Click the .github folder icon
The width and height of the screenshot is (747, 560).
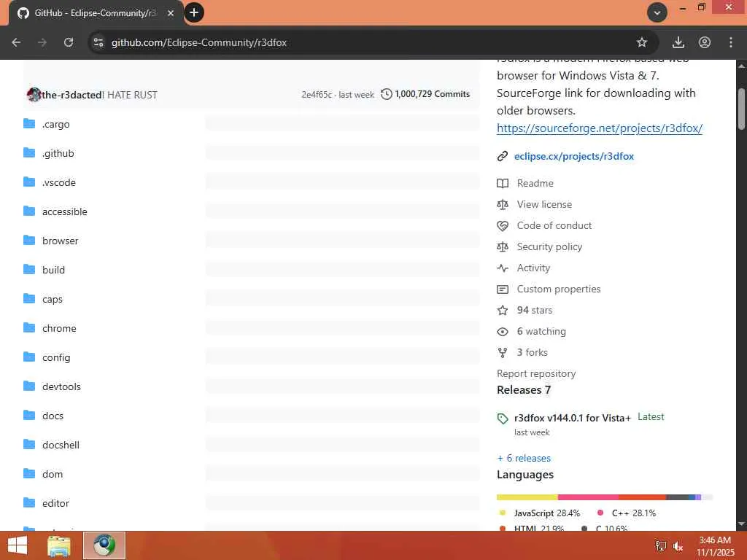pos(29,153)
